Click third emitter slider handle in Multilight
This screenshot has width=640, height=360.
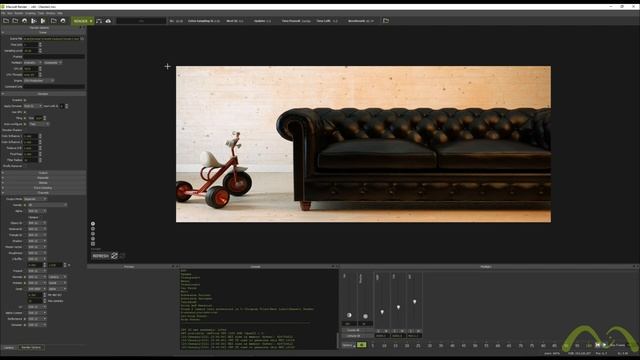[x=415, y=302]
